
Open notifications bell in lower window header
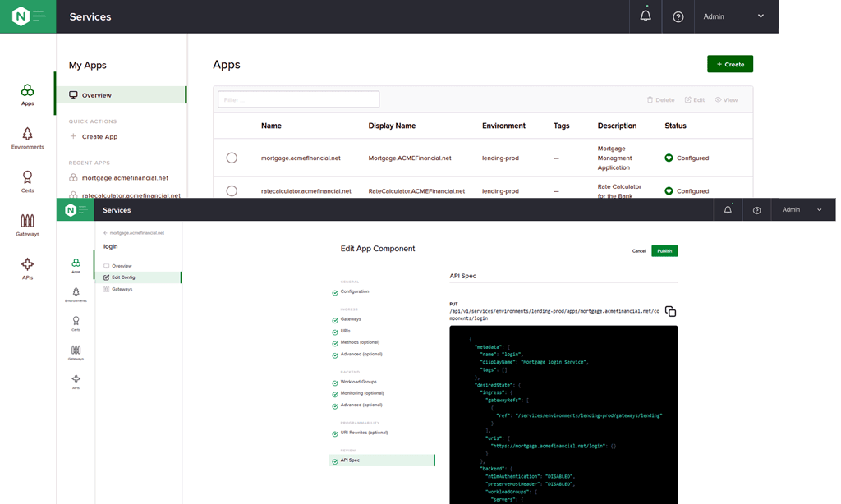(x=728, y=209)
